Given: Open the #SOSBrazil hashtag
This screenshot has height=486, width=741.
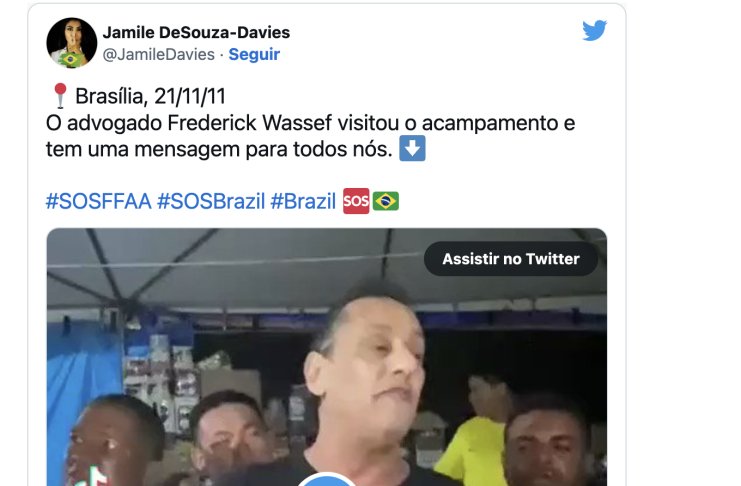Looking at the screenshot, I should click(x=211, y=201).
